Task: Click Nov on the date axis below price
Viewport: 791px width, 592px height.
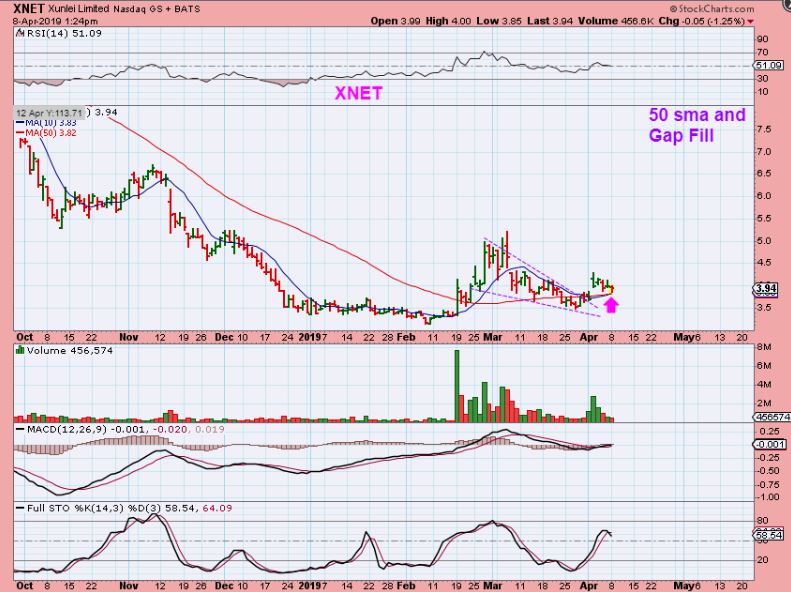Action: [x=129, y=337]
